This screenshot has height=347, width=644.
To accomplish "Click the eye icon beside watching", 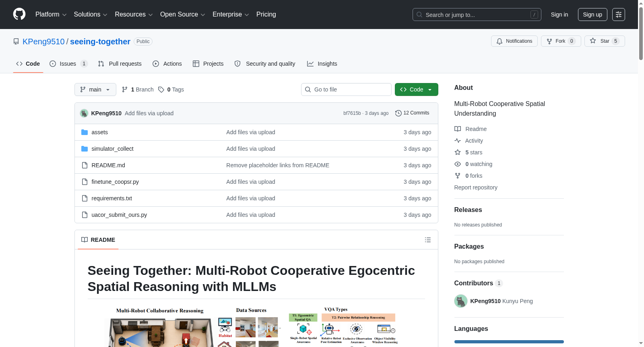I will click(x=458, y=164).
